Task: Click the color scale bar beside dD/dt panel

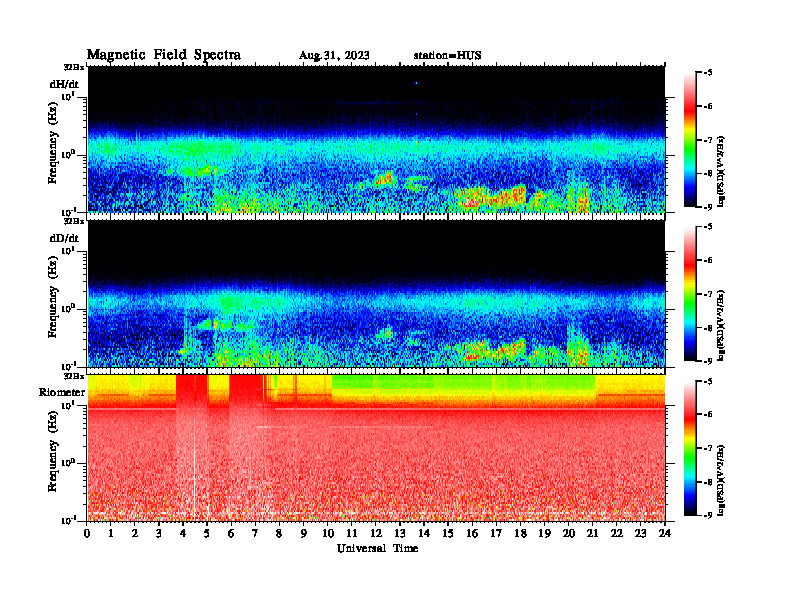Action: pos(689,293)
